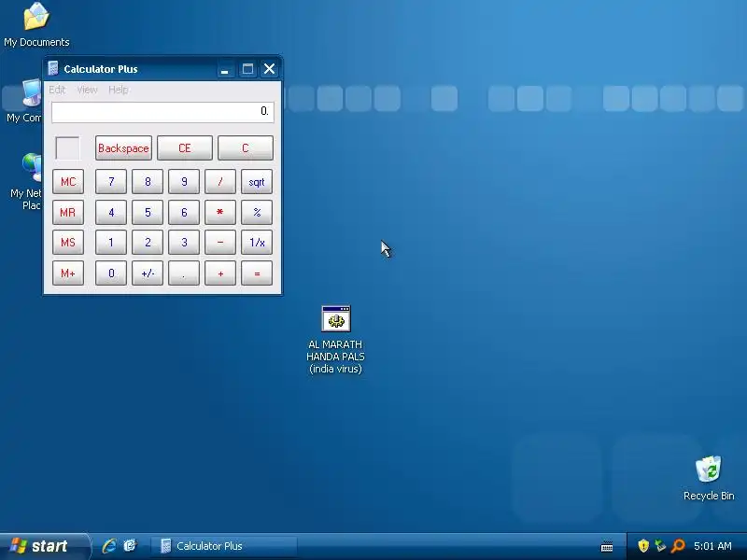Click the sqrt button
This screenshot has height=560, width=747.
pos(257,181)
